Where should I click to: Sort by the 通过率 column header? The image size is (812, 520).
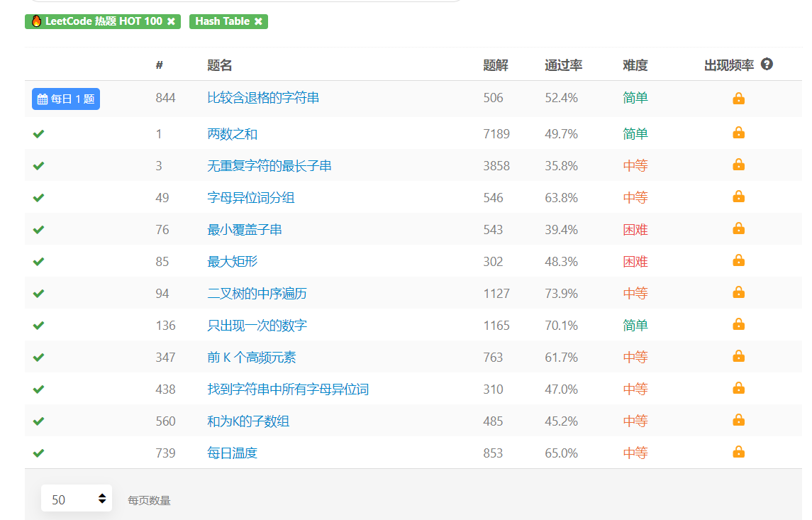coord(563,65)
